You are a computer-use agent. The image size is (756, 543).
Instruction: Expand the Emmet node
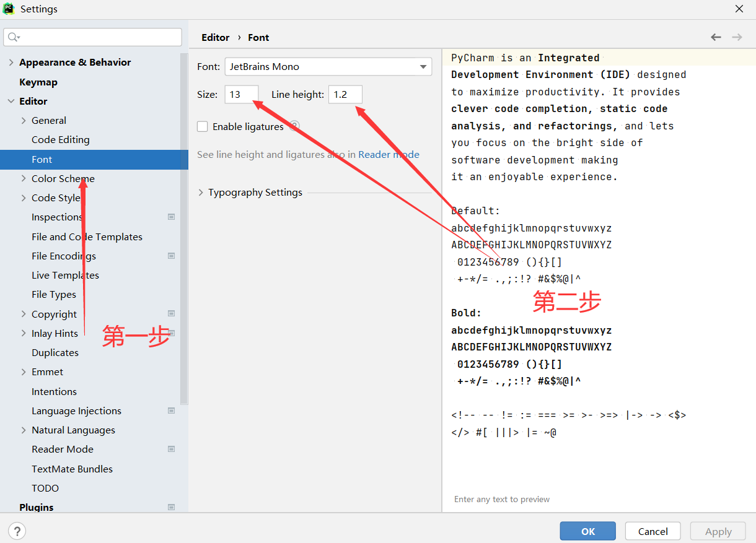(24, 371)
